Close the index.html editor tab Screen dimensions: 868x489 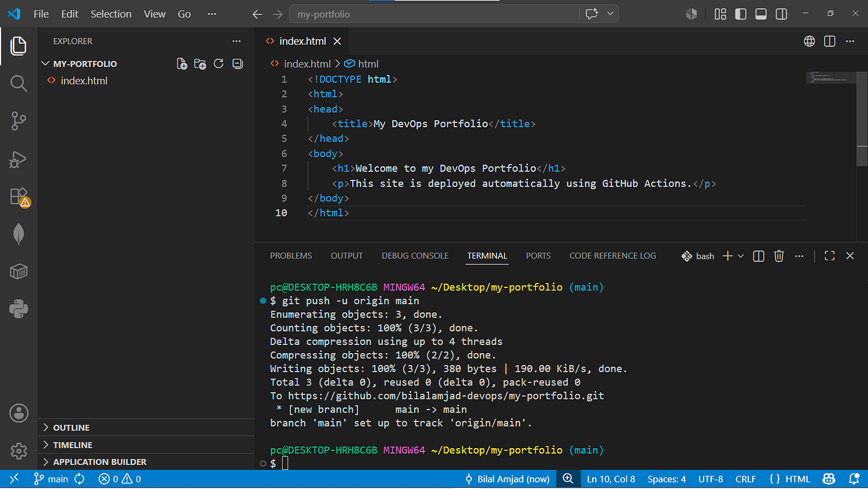click(x=337, y=41)
